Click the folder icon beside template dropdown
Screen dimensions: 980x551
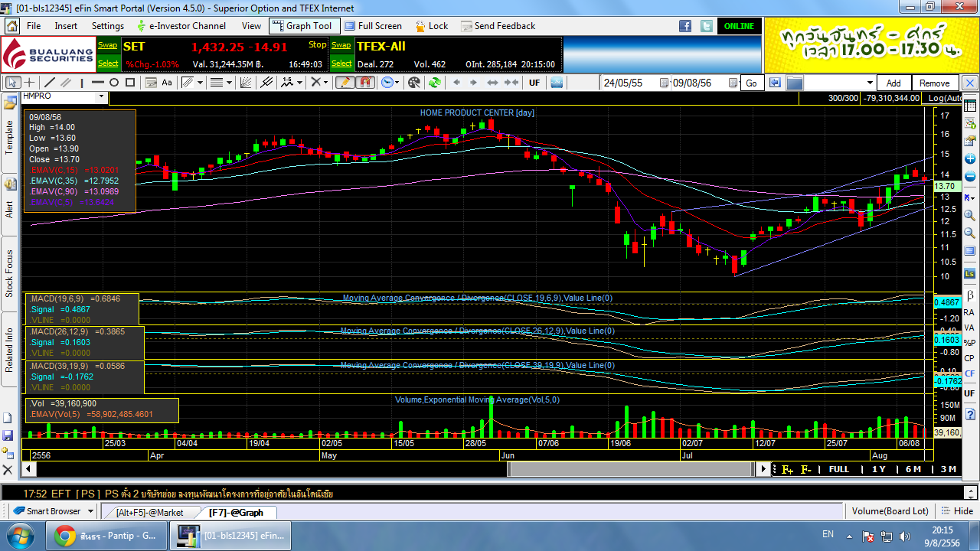795,83
